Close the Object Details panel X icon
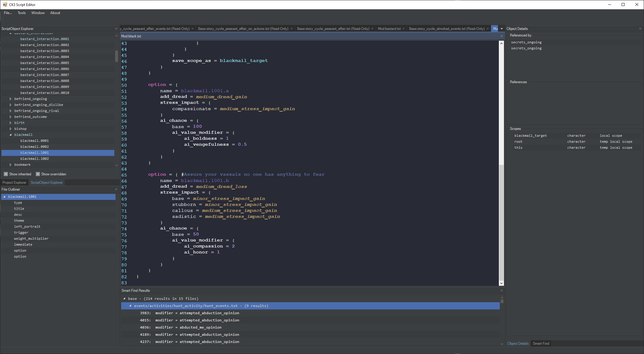Viewport: 644px width, 354px height. pos(640,28)
